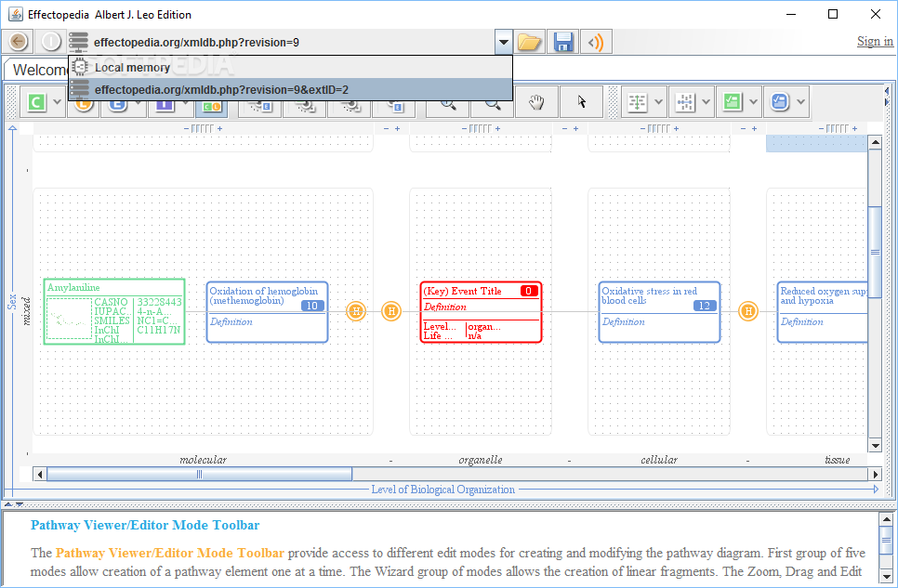Select the 'Oxidative stress in red blood cells' node
The width and height of the screenshot is (898, 588).
point(659,312)
